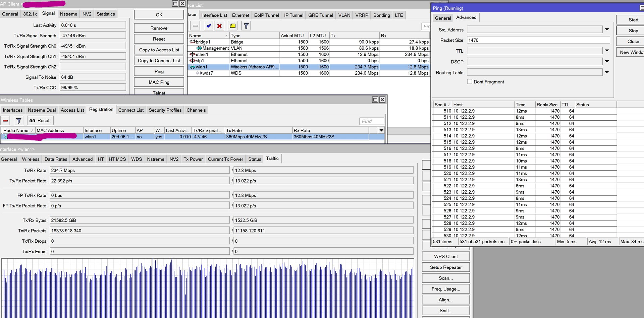Click the red minus remove icon in Wireless Tables
Screen dimensions: 644x318
[5, 121]
